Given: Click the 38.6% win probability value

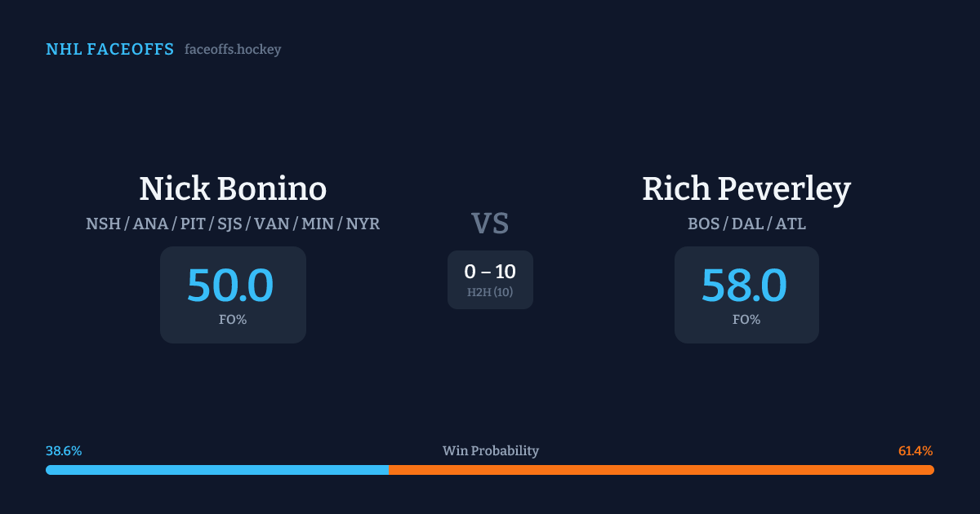Looking at the screenshot, I should tap(64, 451).
